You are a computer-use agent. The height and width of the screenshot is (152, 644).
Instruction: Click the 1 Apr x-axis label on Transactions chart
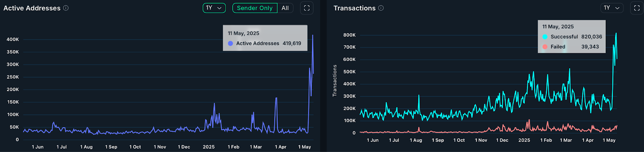(x=588, y=140)
